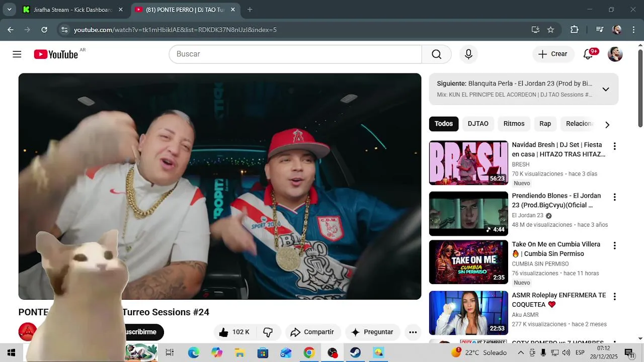Click the Buscar search field
Viewport: 644px width, 362px height.
click(295, 54)
